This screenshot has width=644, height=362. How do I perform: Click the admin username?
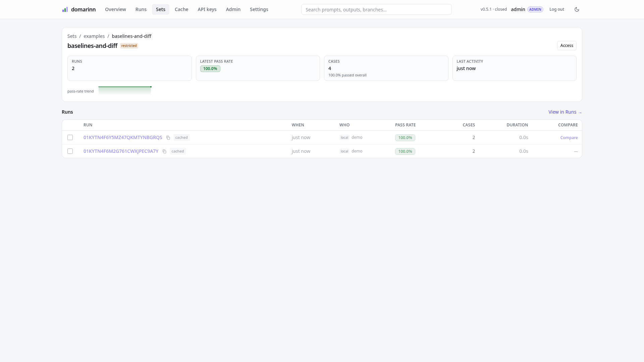pos(518,9)
